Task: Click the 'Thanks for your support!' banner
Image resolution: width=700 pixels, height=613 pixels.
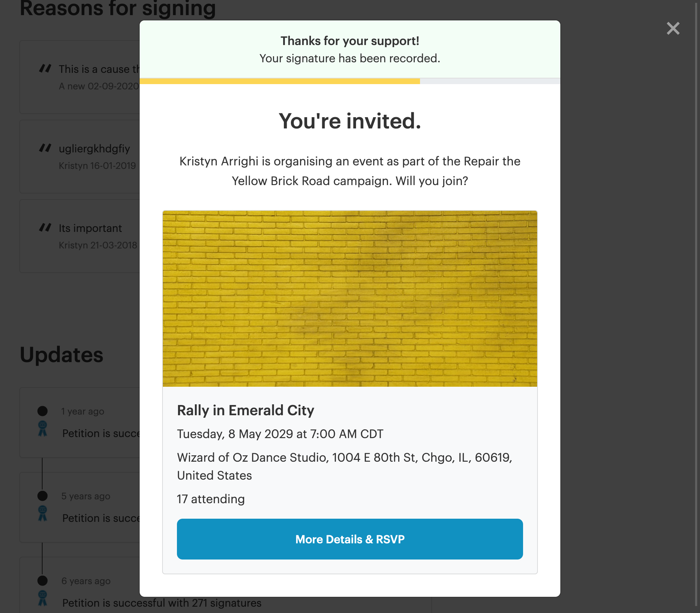Action: (x=350, y=49)
